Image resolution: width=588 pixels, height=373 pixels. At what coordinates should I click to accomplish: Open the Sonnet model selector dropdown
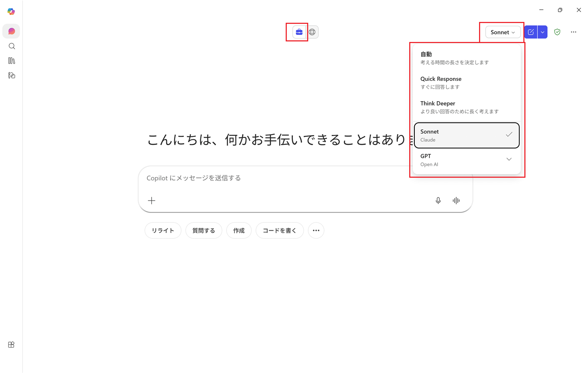point(503,32)
